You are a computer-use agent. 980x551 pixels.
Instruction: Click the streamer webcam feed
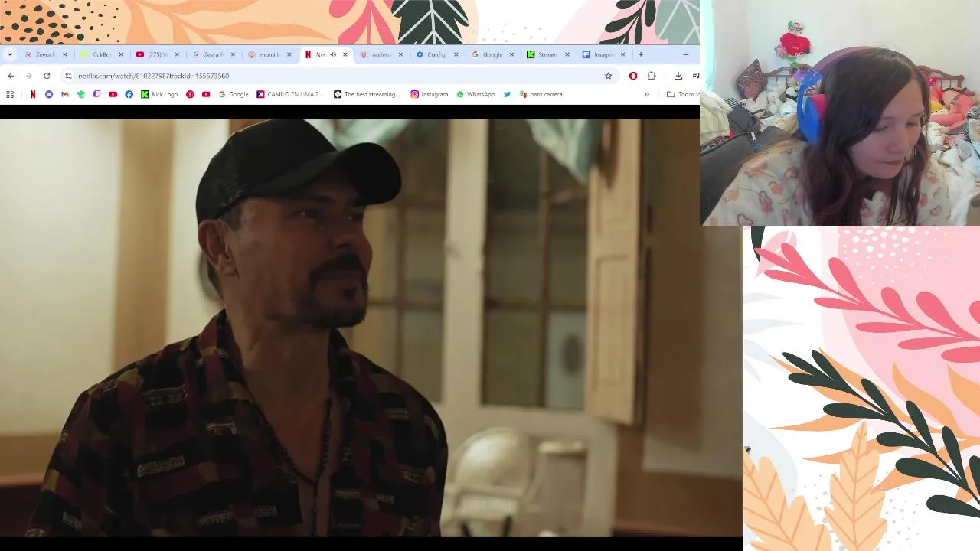tap(840, 112)
